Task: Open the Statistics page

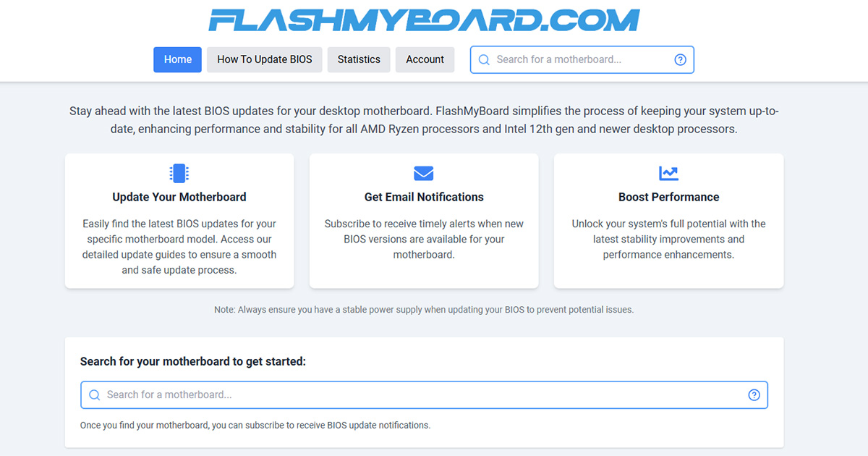Action: click(359, 59)
